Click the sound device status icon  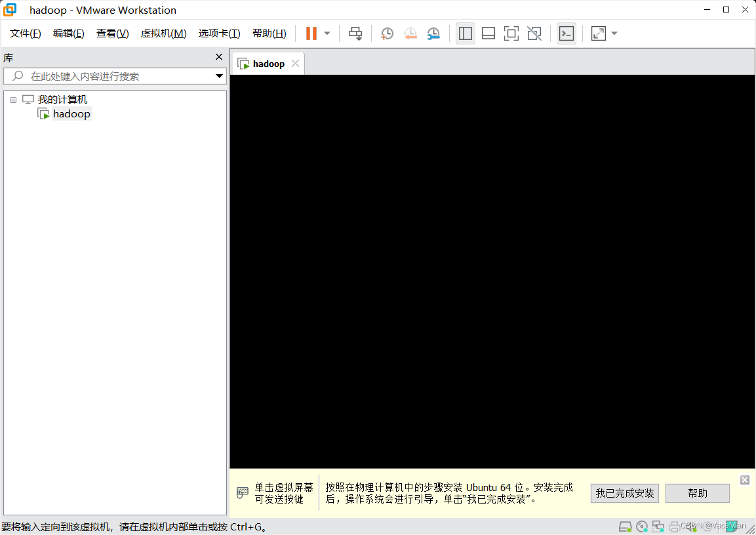(x=690, y=526)
